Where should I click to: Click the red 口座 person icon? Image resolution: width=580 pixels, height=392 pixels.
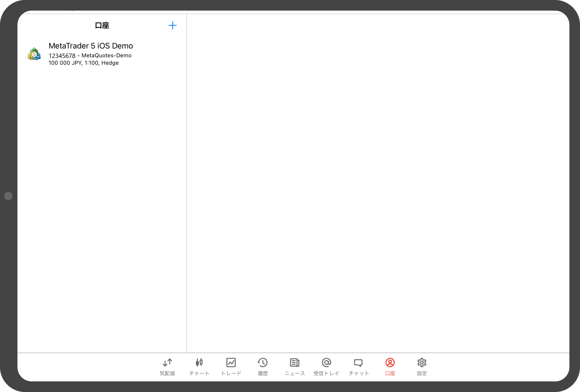tap(390, 362)
